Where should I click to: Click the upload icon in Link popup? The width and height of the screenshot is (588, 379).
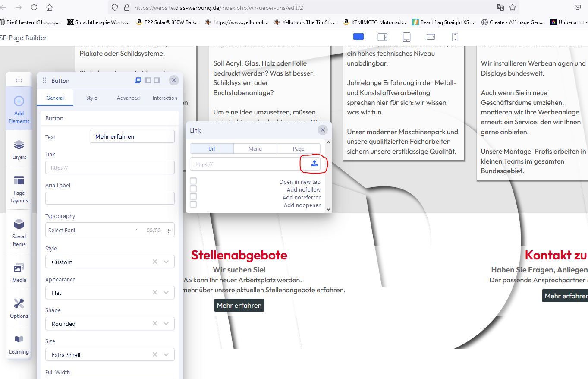tap(314, 164)
